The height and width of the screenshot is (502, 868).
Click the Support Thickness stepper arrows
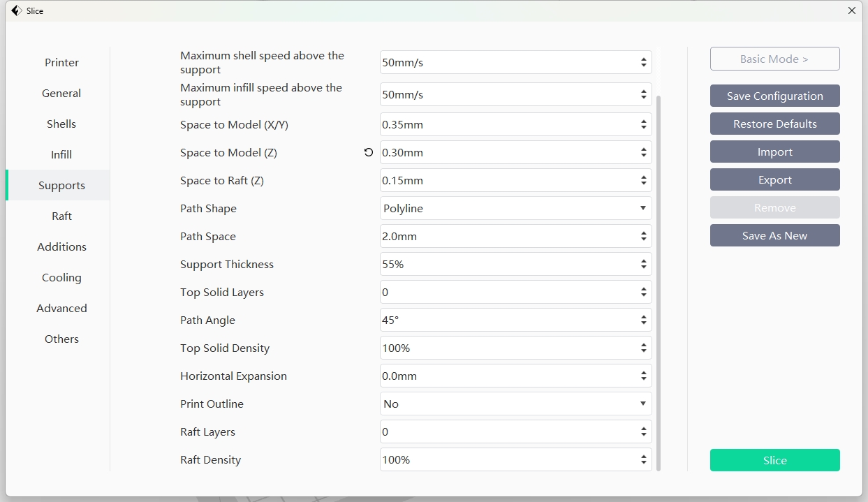tap(643, 264)
